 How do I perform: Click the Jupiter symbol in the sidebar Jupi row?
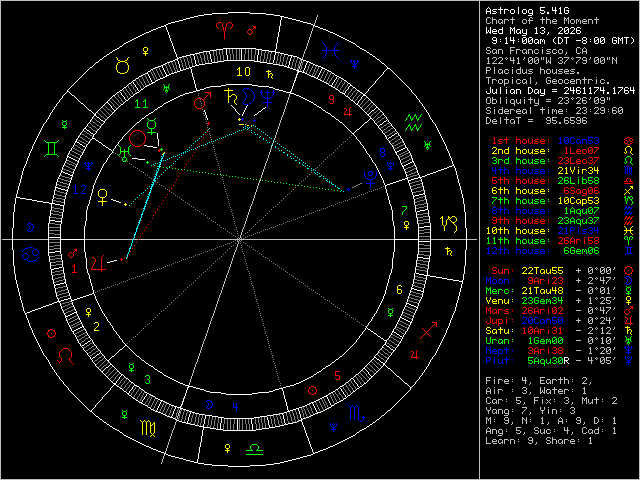[628, 320]
